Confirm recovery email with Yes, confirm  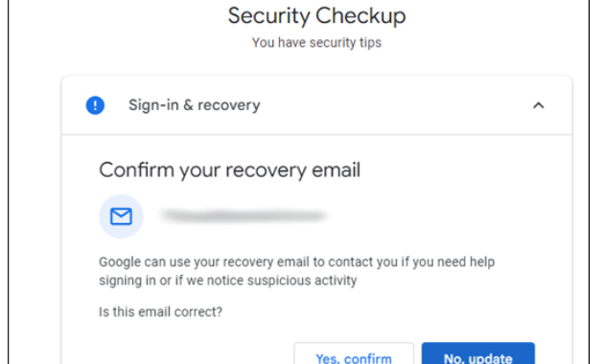(354, 353)
